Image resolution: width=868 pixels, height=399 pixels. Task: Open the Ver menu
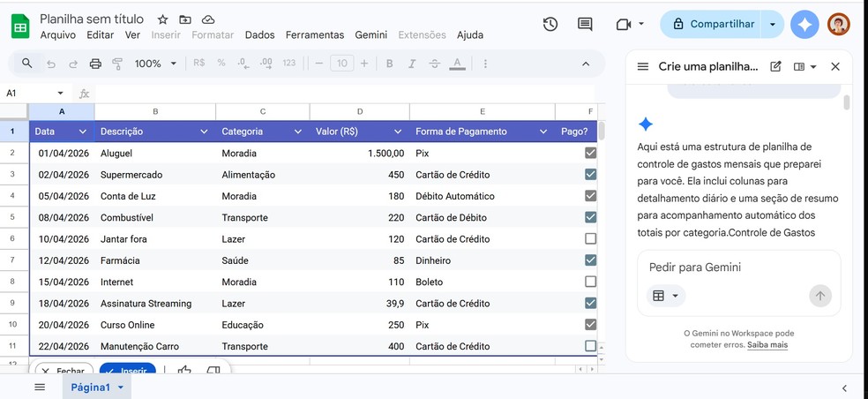click(132, 35)
